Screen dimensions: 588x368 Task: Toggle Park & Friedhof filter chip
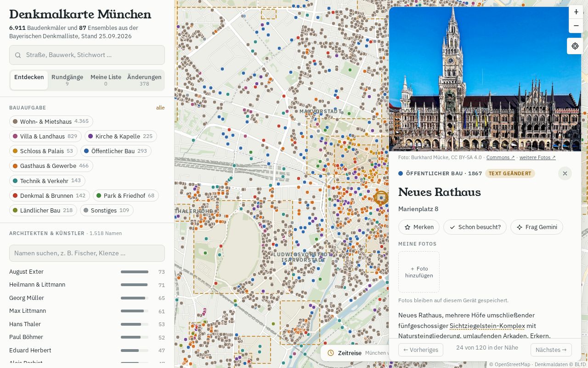(126, 195)
